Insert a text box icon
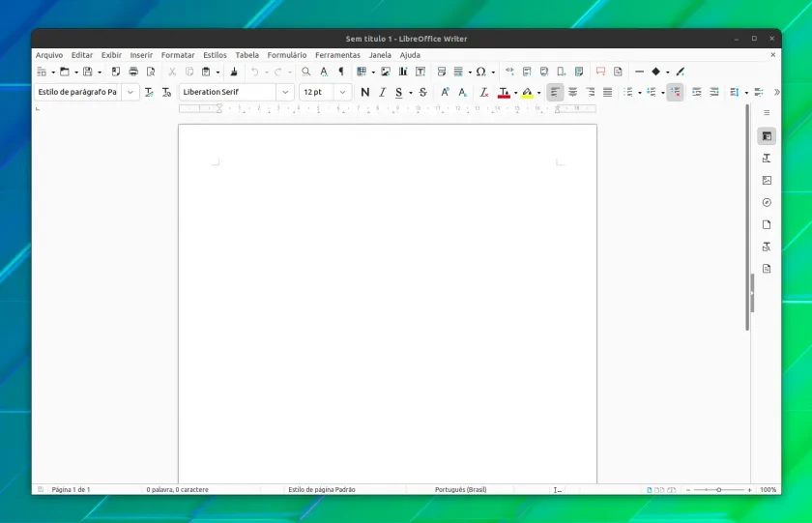 tap(420, 72)
